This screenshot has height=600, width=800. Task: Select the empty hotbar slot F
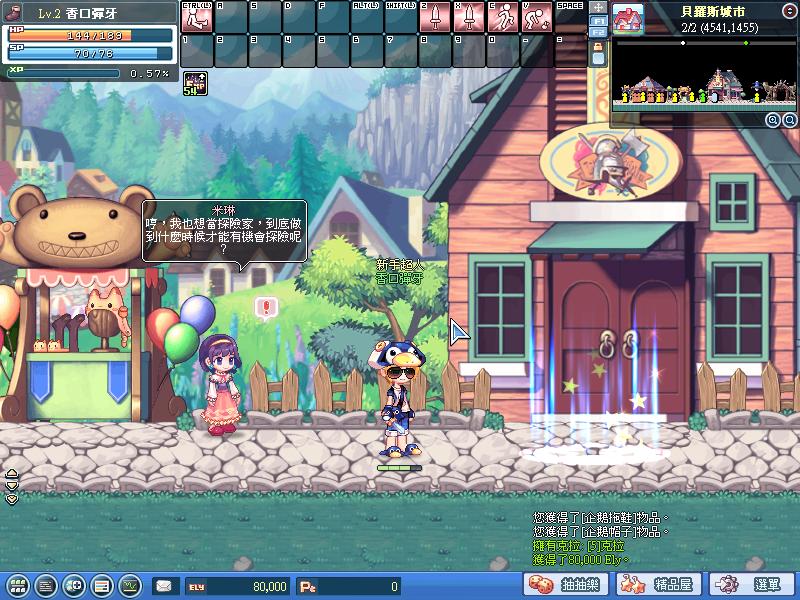click(x=333, y=17)
